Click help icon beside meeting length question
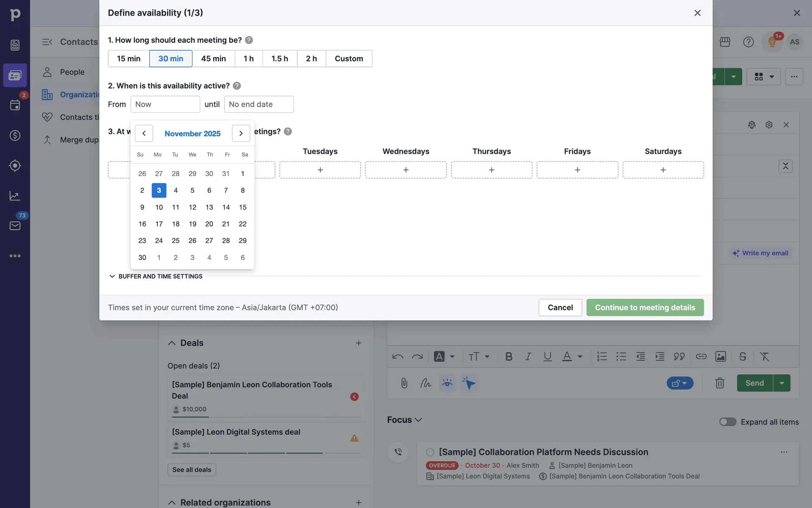The width and height of the screenshot is (812, 508). pos(249,40)
